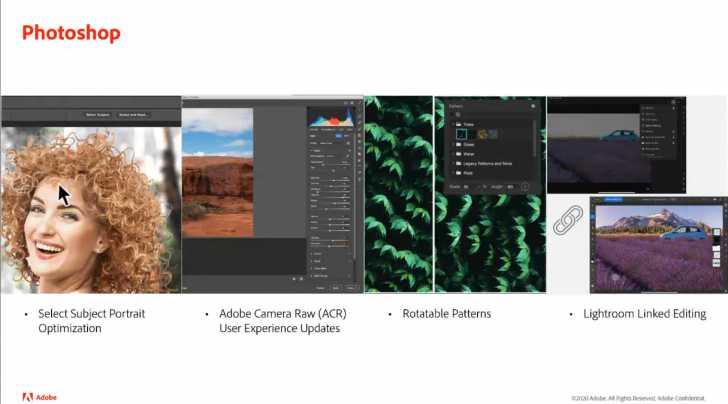728x404 pixels.
Task: Click Done in the Camera Raw dialog
Action: coord(336,288)
